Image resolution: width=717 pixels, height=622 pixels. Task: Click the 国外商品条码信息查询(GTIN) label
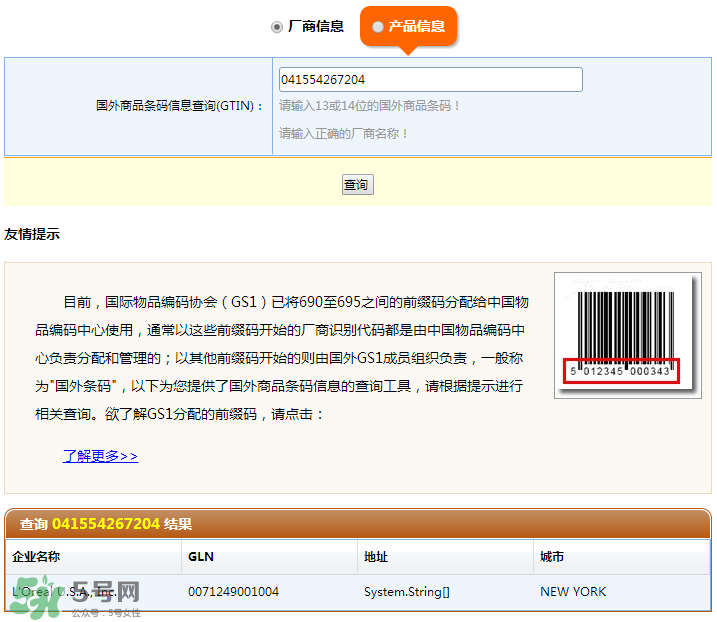click(x=180, y=106)
